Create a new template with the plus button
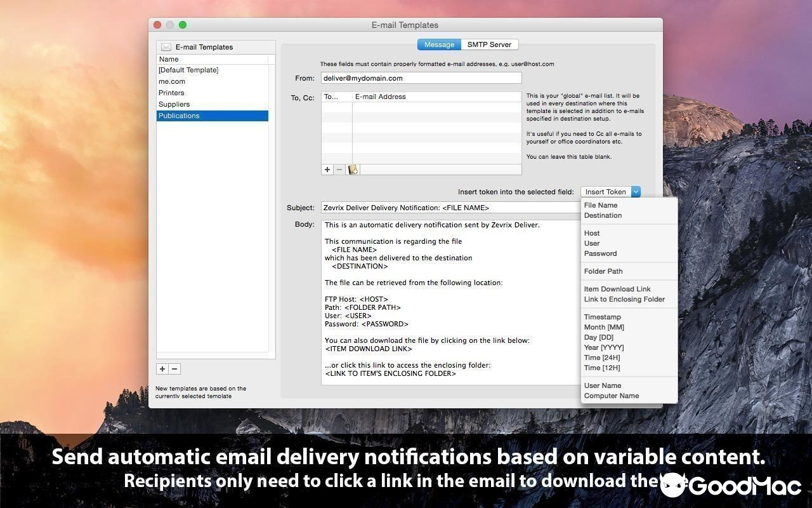 [x=162, y=368]
